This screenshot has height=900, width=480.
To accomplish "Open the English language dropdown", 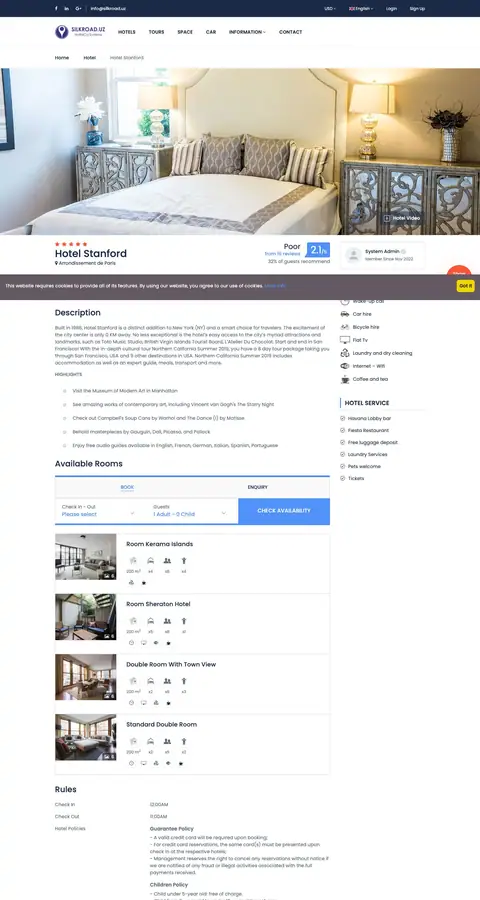I will click(361, 9).
